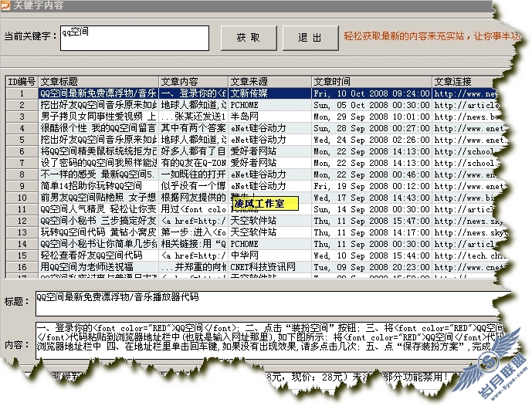Click the 文章内容 column header
The height and width of the screenshot is (406, 532).
click(193, 82)
